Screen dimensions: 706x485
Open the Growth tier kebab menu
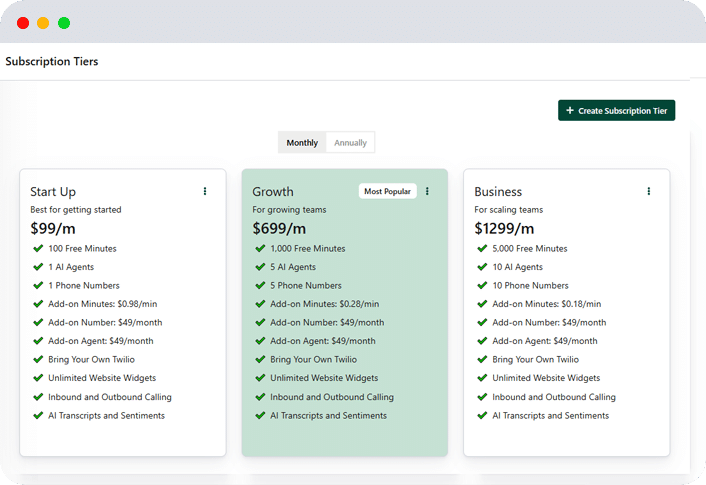click(427, 191)
